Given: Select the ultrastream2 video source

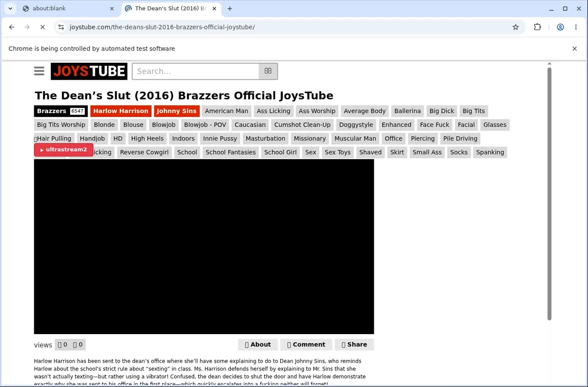Looking at the screenshot, I should [x=64, y=150].
